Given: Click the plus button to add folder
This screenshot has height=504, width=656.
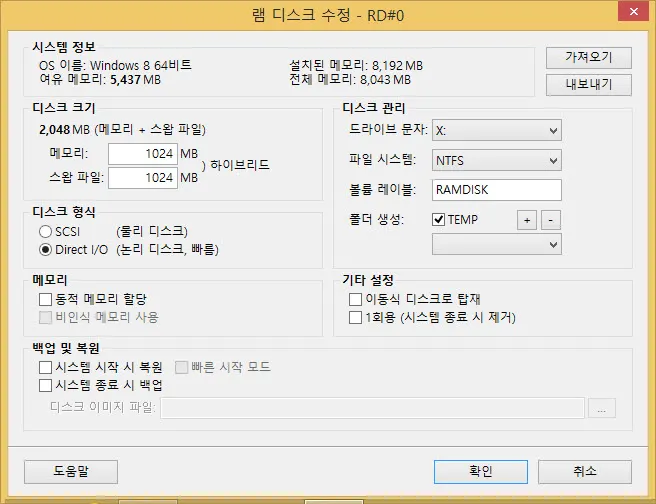Looking at the screenshot, I should click(x=527, y=220).
